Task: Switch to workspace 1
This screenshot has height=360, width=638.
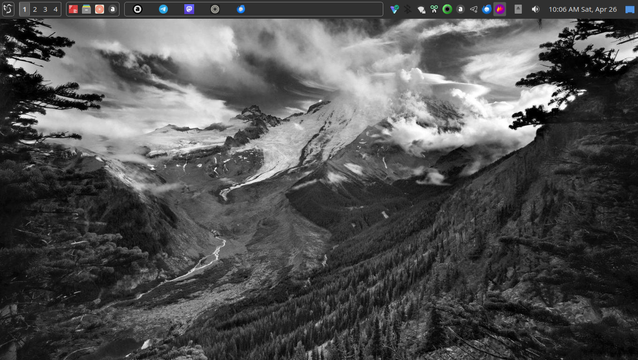Action: coord(24,9)
